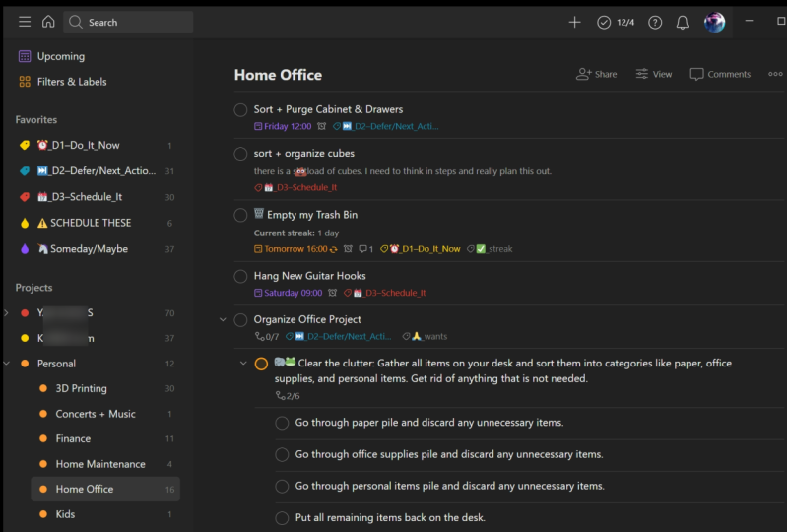Click the Favorites section header

[35, 120]
